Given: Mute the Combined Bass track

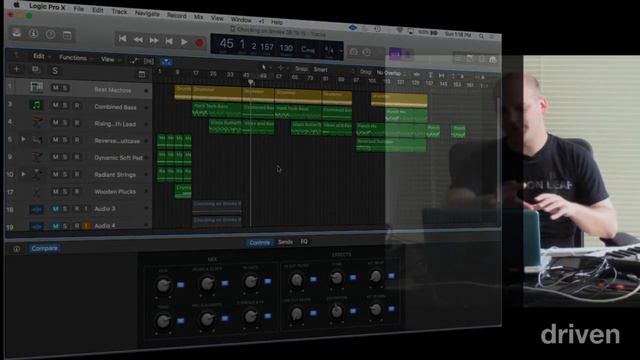Looking at the screenshot, I should click(x=55, y=105).
